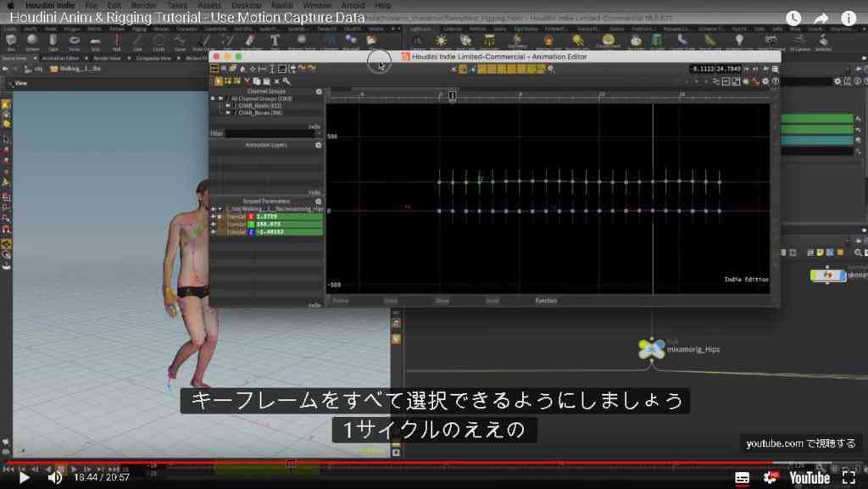The width and height of the screenshot is (868, 489).
Task: Open the Desktop menu
Action: [x=247, y=5]
